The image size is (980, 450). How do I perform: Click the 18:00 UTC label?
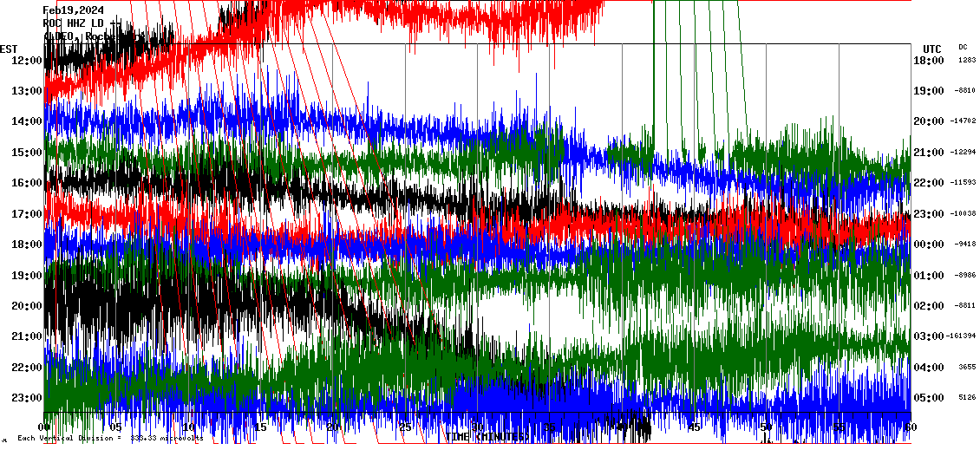click(x=929, y=60)
